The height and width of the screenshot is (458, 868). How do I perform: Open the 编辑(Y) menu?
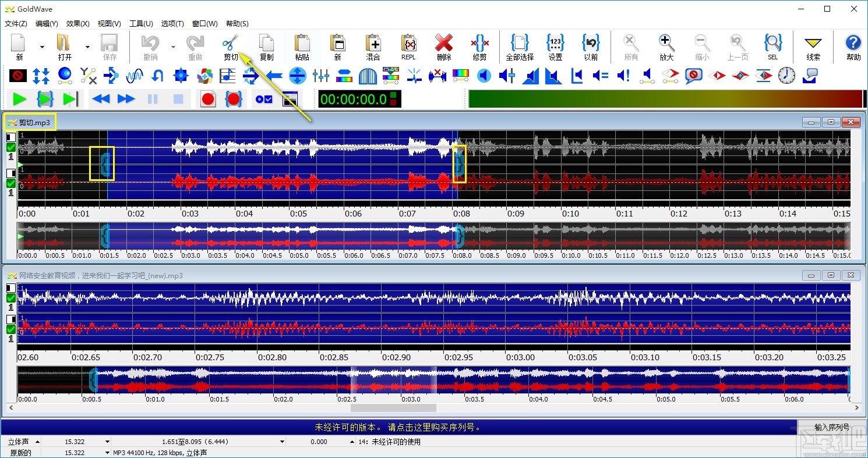[47, 24]
